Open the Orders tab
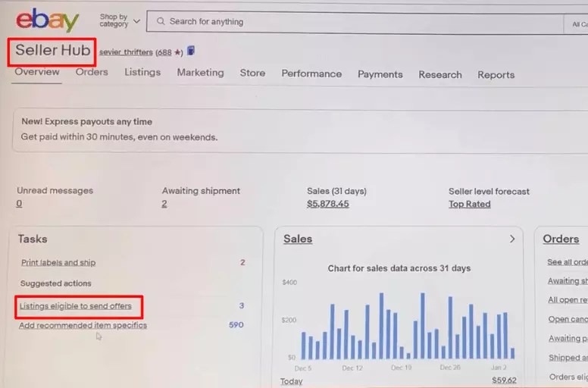The width and height of the screenshot is (588, 388). point(92,72)
